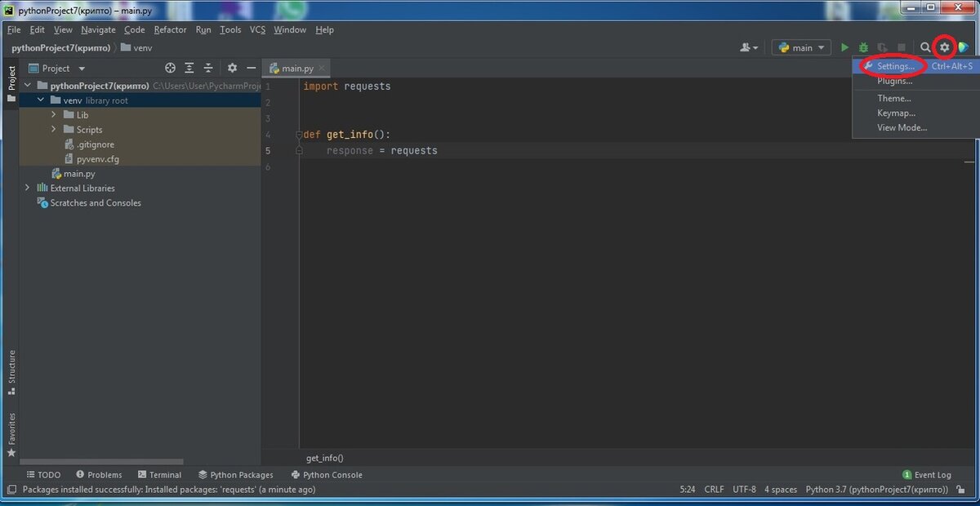The image size is (980, 506).
Task: Click the 5:24 caret position indicator
Action: coord(688,490)
